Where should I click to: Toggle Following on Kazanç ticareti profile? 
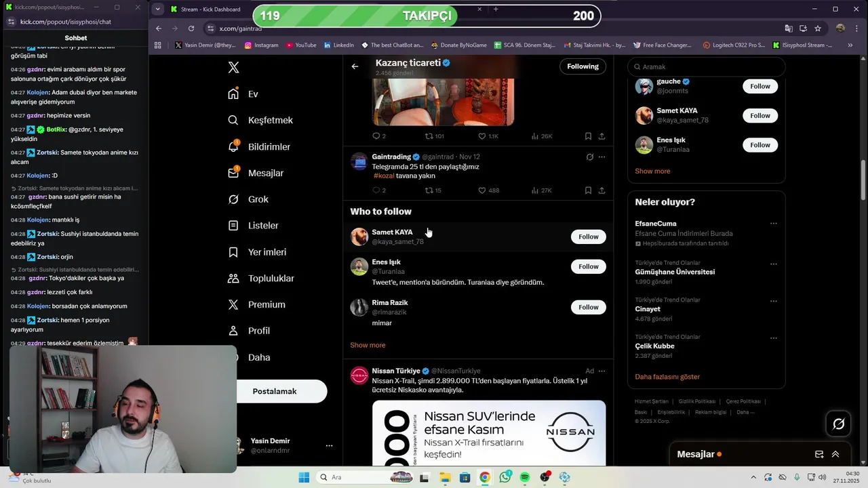coord(583,66)
